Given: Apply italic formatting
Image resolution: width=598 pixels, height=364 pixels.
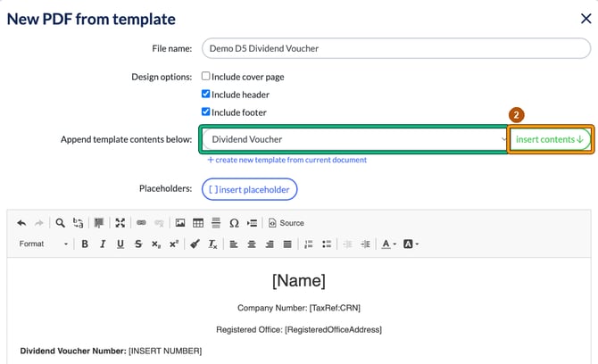Looking at the screenshot, I should [x=103, y=244].
